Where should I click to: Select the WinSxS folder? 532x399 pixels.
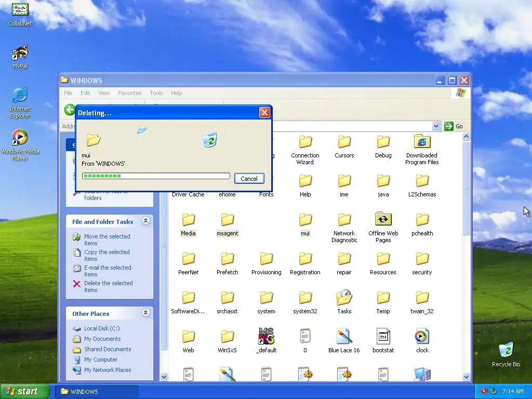[228, 342]
